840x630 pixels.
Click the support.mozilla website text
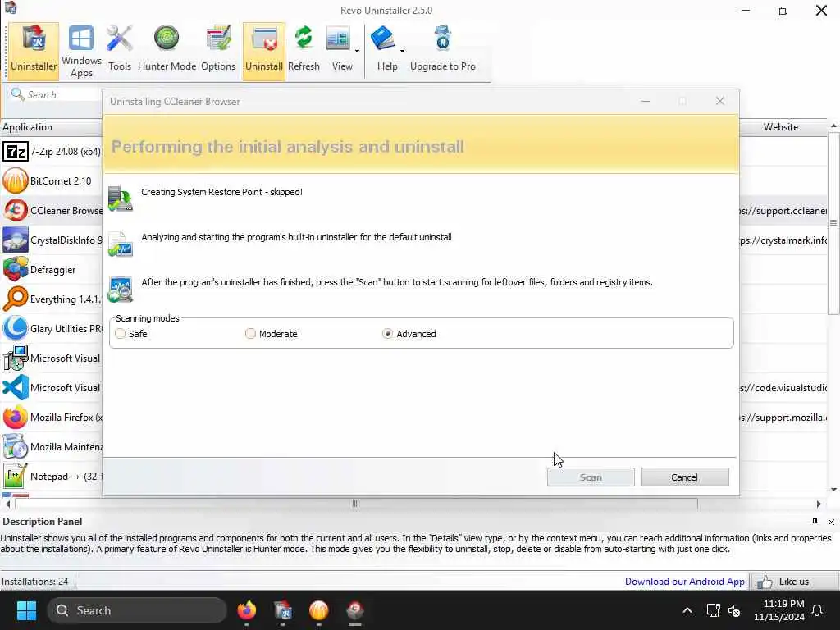(783, 418)
